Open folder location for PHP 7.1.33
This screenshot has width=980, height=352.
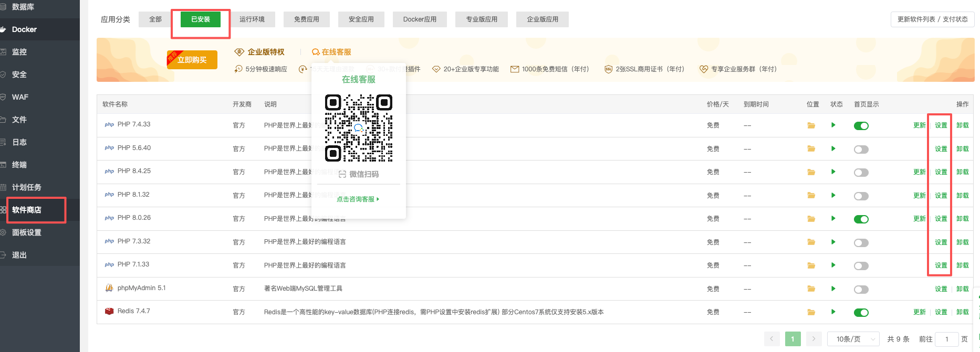tap(811, 265)
